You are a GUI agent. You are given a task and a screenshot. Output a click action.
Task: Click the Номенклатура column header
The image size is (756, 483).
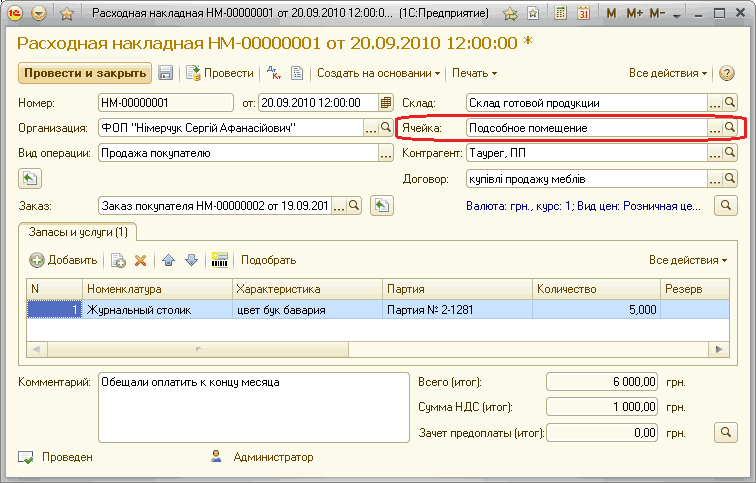[155, 289]
